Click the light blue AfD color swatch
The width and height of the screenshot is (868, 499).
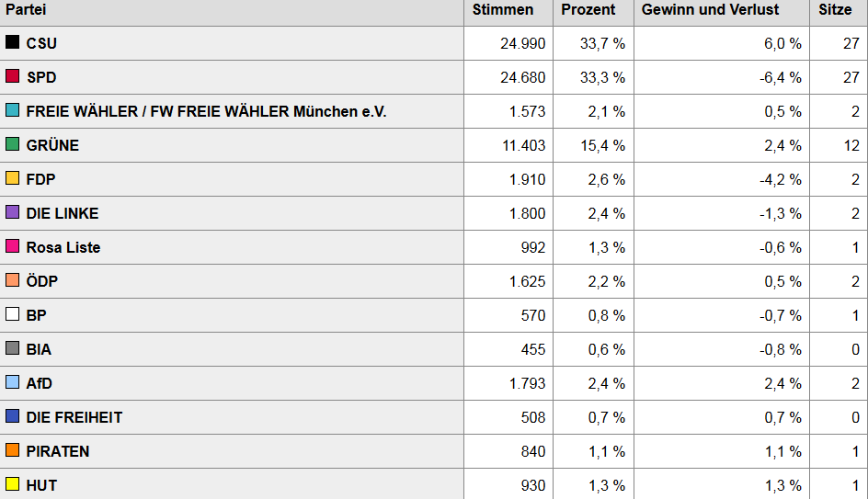click(x=13, y=382)
